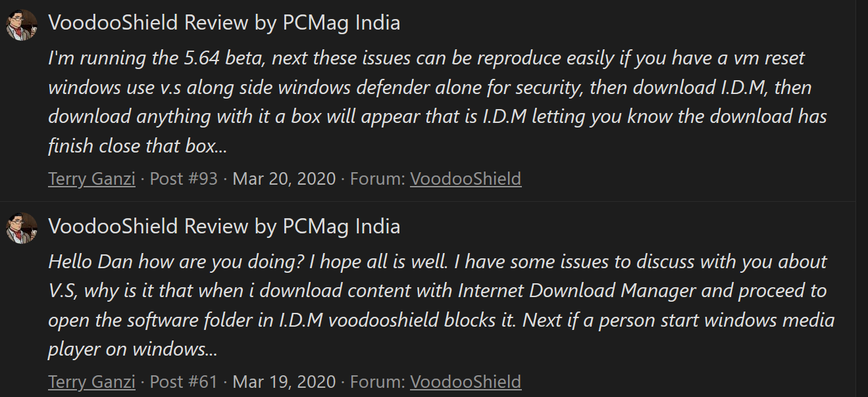Click "Internet Download Manager" in the second snippet
868x397 pixels.
click(x=576, y=291)
